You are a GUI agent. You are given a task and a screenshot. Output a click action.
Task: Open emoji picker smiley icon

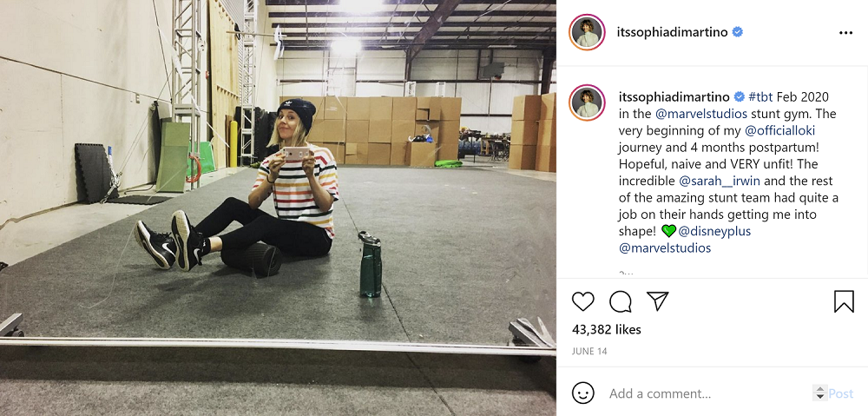(583, 393)
